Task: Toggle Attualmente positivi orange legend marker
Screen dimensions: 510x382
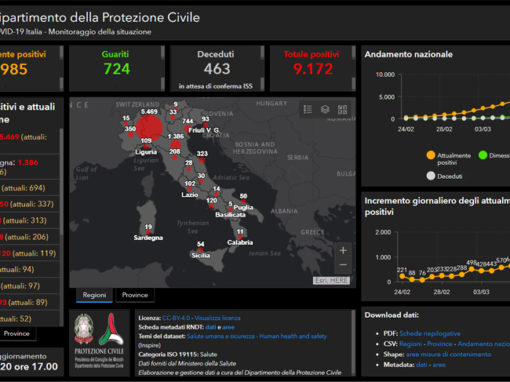Action: tap(431, 155)
